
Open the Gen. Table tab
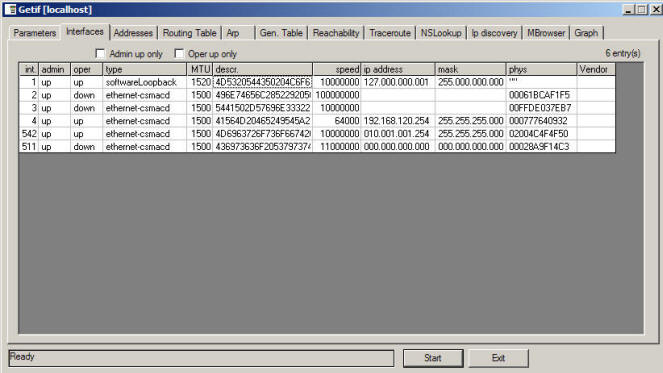pos(281,33)
